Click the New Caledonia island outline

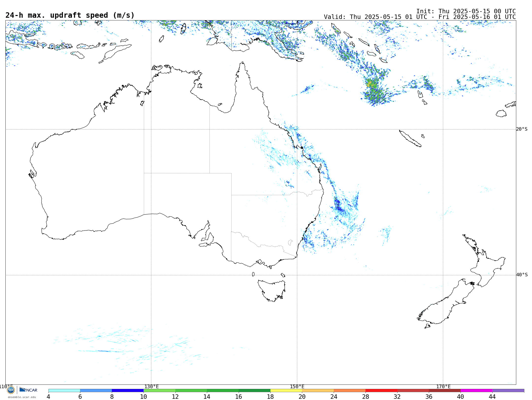click(410, 138)
